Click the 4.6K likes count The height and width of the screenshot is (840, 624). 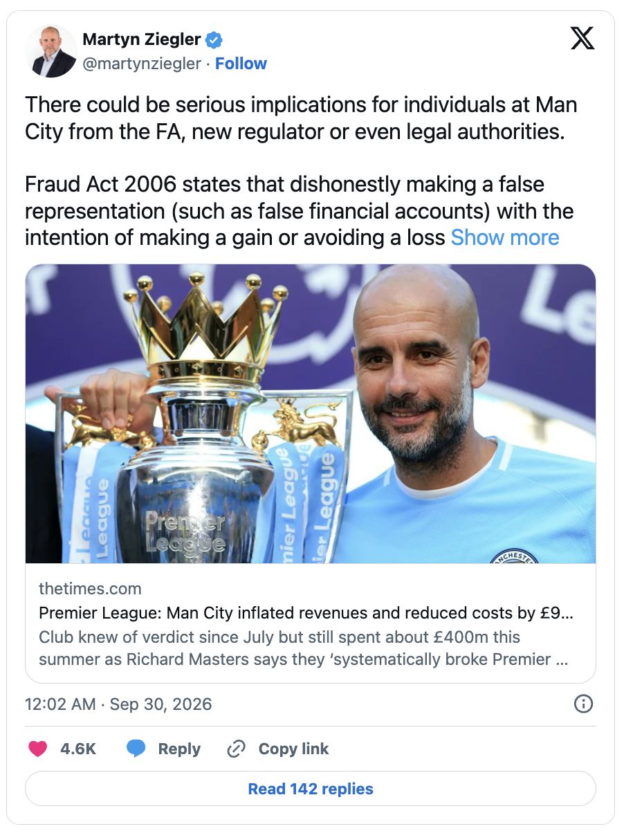coord(79,749)
